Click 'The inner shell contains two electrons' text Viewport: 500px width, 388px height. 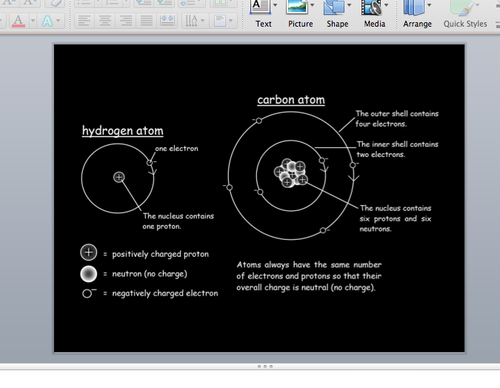397,149
